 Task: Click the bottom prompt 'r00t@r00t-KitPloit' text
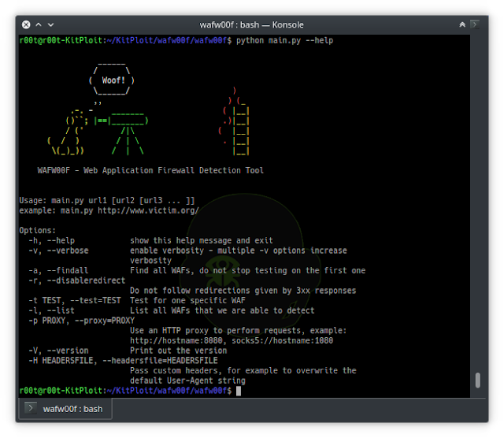61,391
